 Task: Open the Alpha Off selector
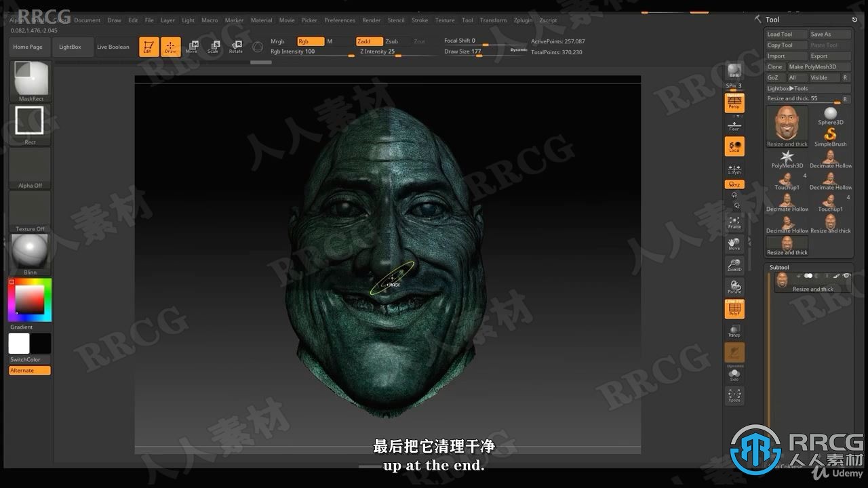click(30, 168)
